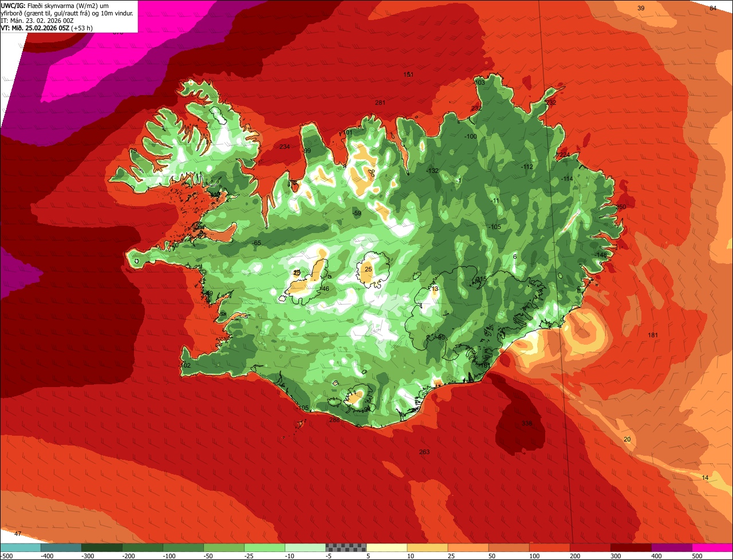Select the map value '151'
The width and height of the screenshot is (733, 560).
[x=408, y=74]
